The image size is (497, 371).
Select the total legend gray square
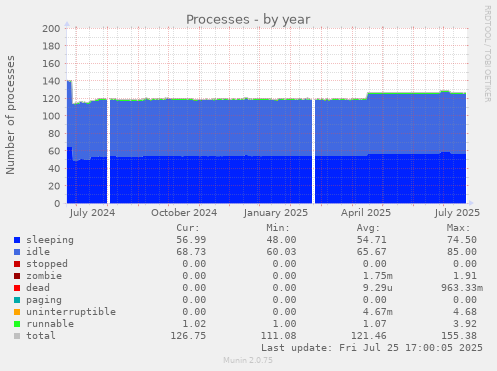pos(17,336)
